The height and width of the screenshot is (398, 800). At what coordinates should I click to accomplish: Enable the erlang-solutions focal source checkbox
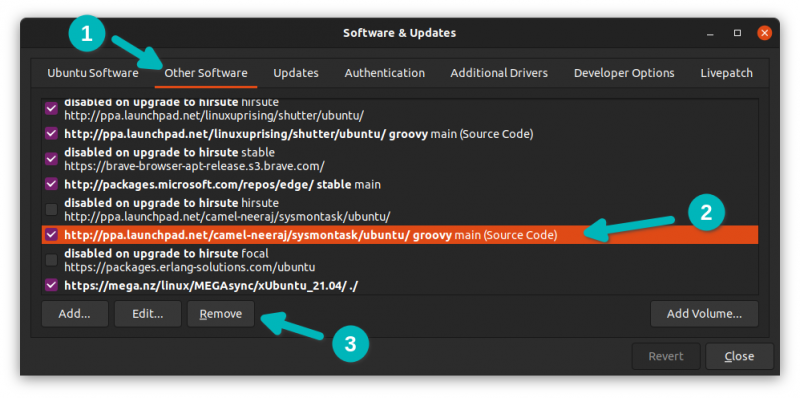[52, 260]
